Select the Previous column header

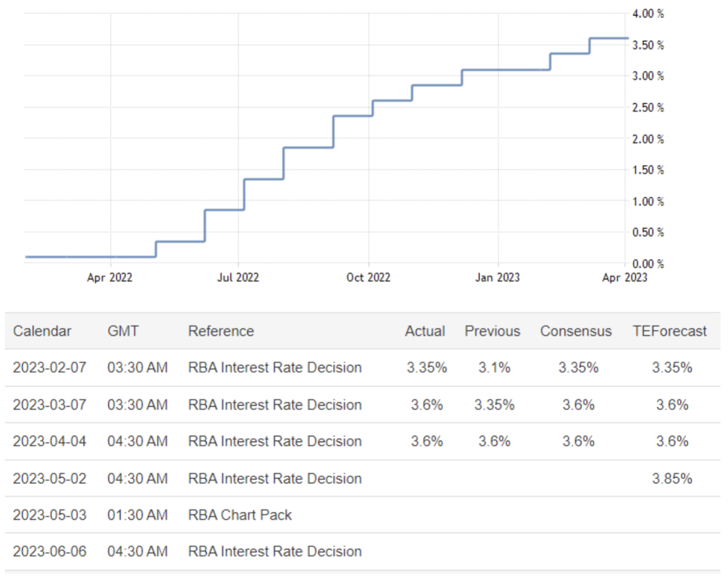(x=492, y=331)
